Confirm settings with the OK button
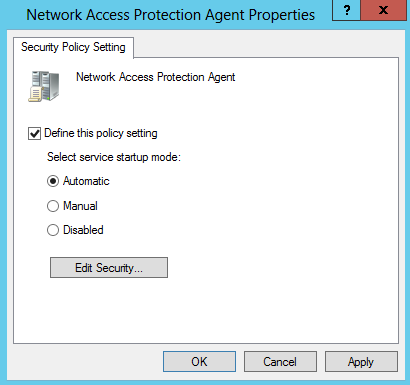The height and width of the screenshot is (385, 410). click(x=199, y=361)
